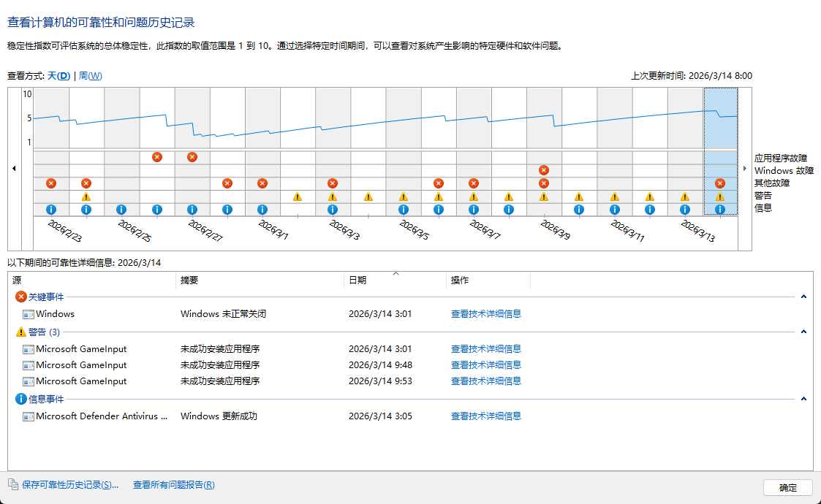The image size is (821, 504).
Task: Click the 信息事件 group heading
Action: coord(46,399)
